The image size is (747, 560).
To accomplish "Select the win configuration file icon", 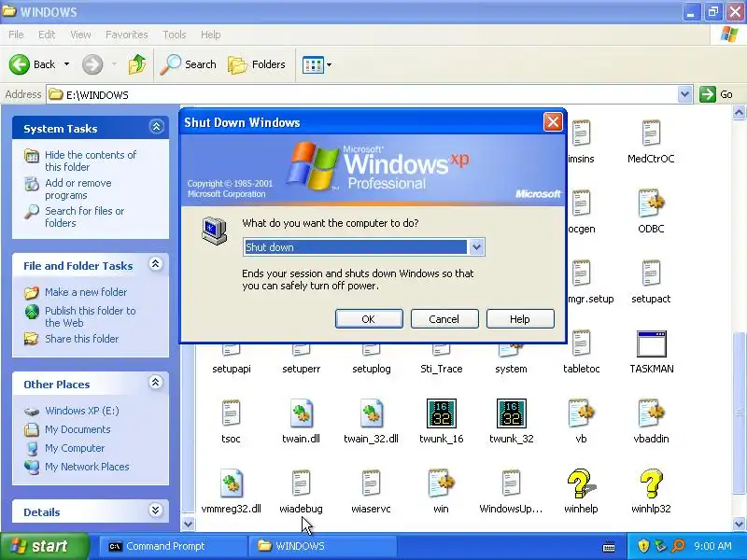I will [441, 483].
